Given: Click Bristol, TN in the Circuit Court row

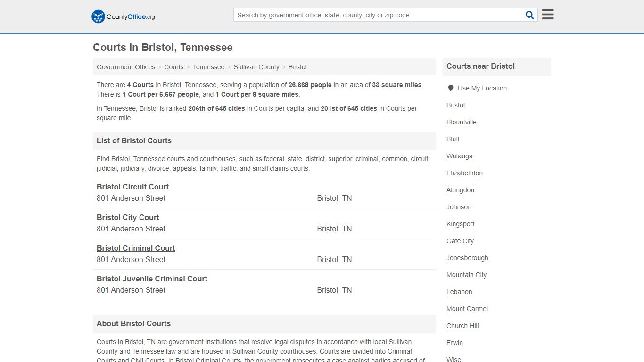Looking at the screenshot, I should click(x=334, y=198).
